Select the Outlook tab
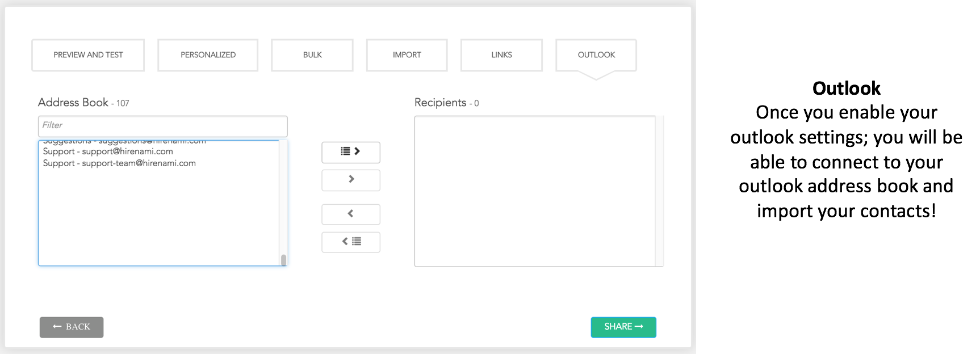Screen dimensions: 980x354 point(596,55)
